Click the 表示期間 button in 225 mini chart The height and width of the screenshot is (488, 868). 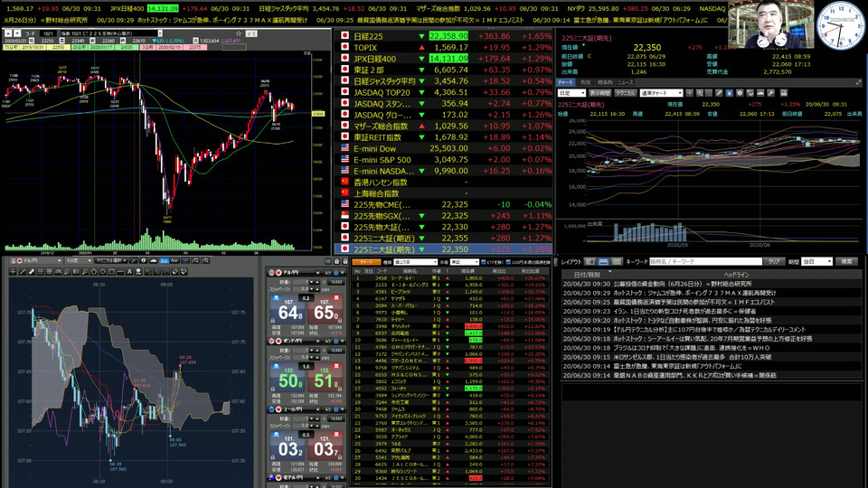click(x=600, y=93)
